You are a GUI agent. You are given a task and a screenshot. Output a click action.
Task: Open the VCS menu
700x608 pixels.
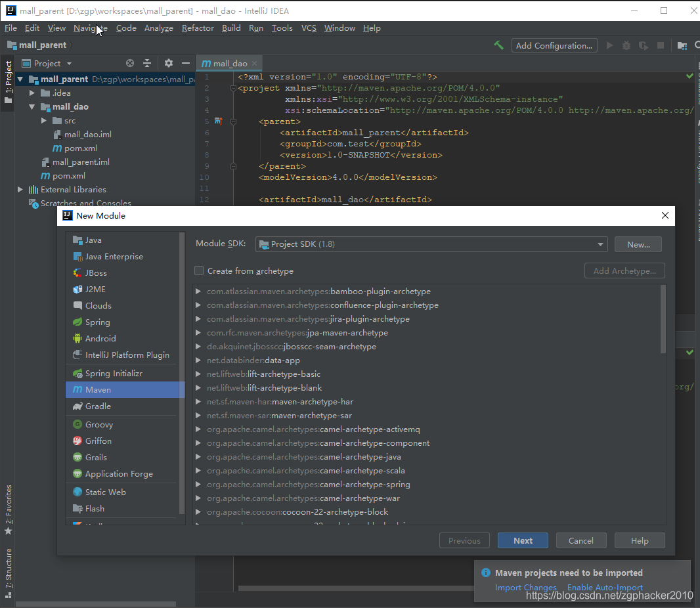pos(309,28)
